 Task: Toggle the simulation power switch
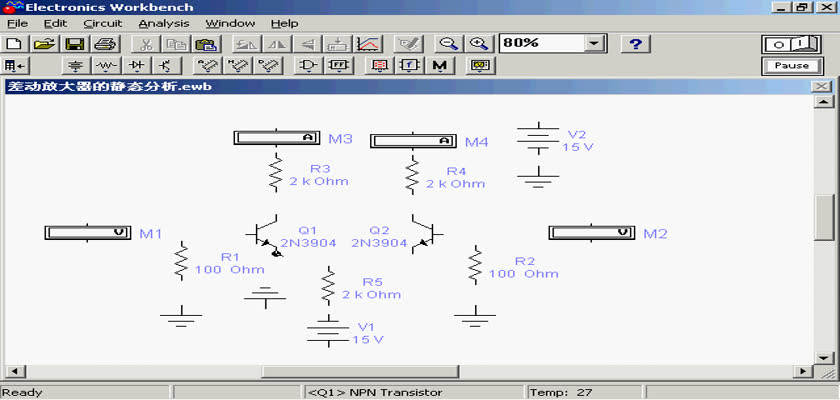[791, 44]
